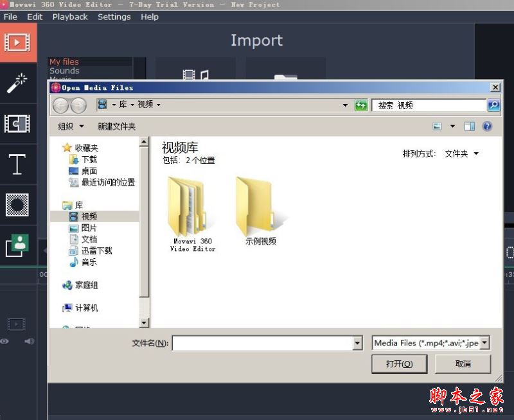514x420 pixels.
Task: Open the view options dropdown arrow
Action: (453, 126)
